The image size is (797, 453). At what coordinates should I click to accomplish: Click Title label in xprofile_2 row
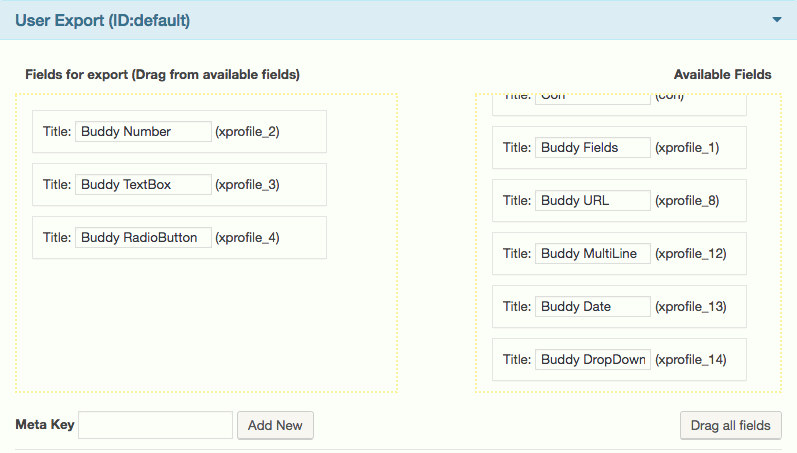[57, 132]
